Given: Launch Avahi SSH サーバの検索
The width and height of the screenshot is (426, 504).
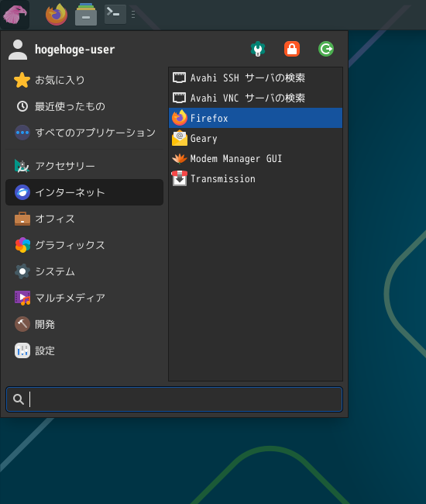Looking at the screenshot, I should click(256, 78).
